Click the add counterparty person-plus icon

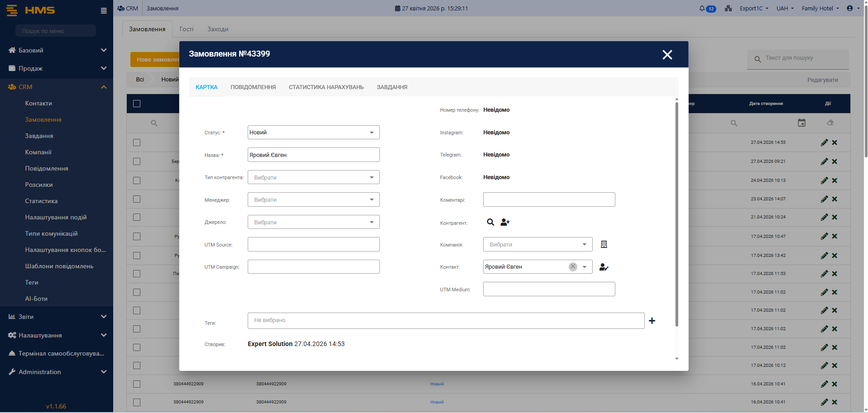[505, 222]
